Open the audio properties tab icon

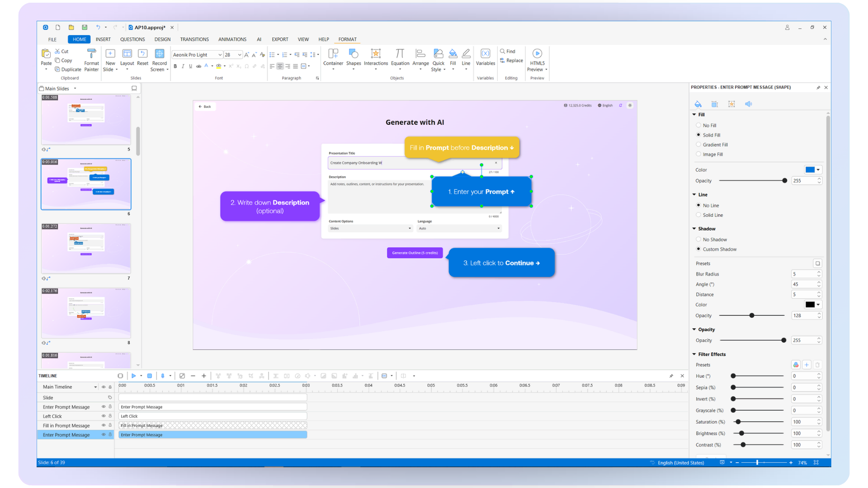tap(749, 104)
